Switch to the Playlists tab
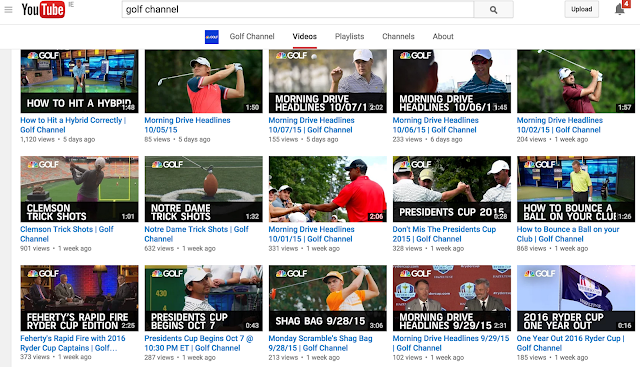The image size is (640, 367). click(x=349, y=36)
